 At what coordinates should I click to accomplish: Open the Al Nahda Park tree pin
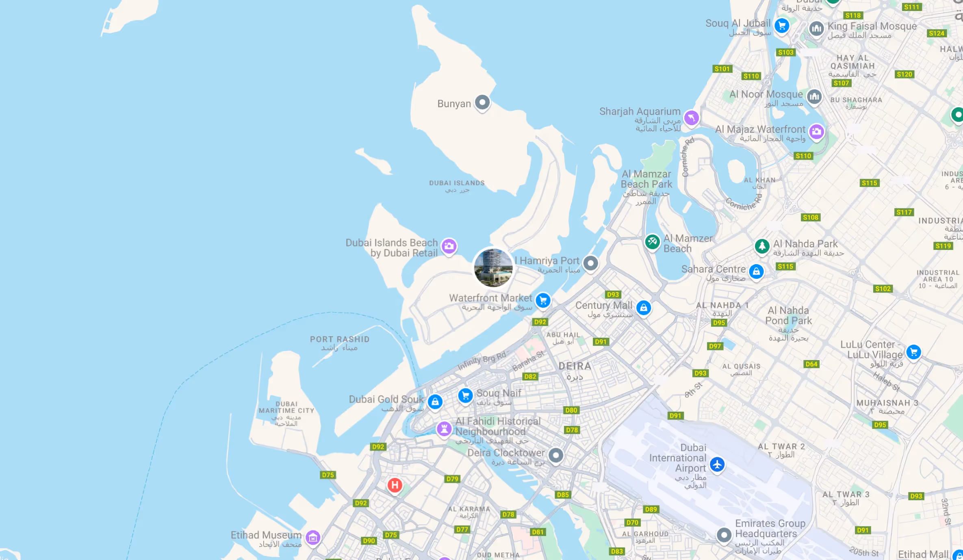[x=762, y=246]
